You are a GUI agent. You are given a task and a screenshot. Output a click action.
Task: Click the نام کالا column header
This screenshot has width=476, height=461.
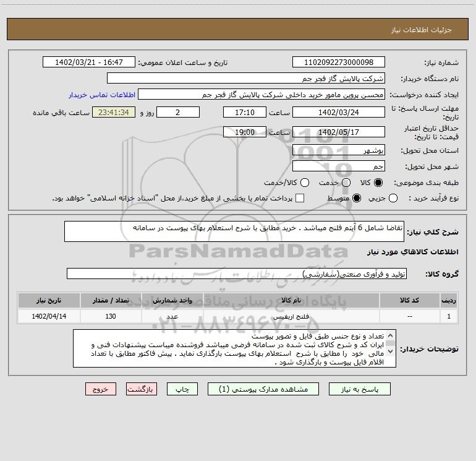coord(291,300)
